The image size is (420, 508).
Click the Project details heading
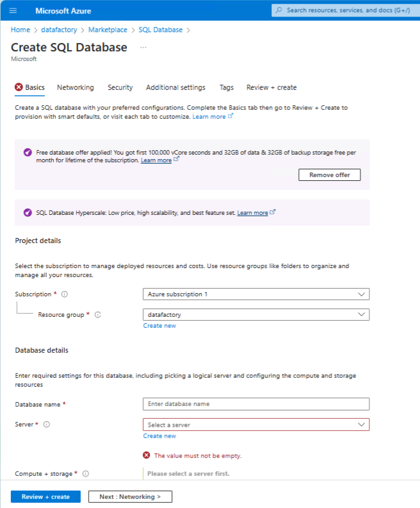click(38, 241)
